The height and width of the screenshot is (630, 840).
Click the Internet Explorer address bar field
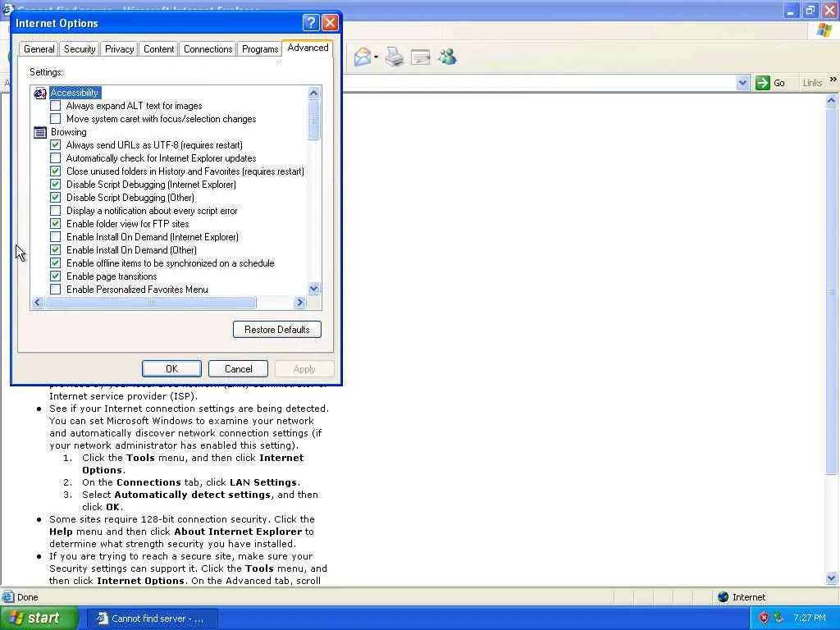pos(538,83)
